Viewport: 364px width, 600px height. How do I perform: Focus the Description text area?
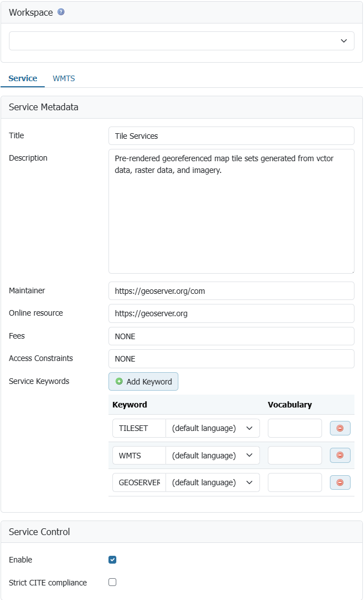231,211
